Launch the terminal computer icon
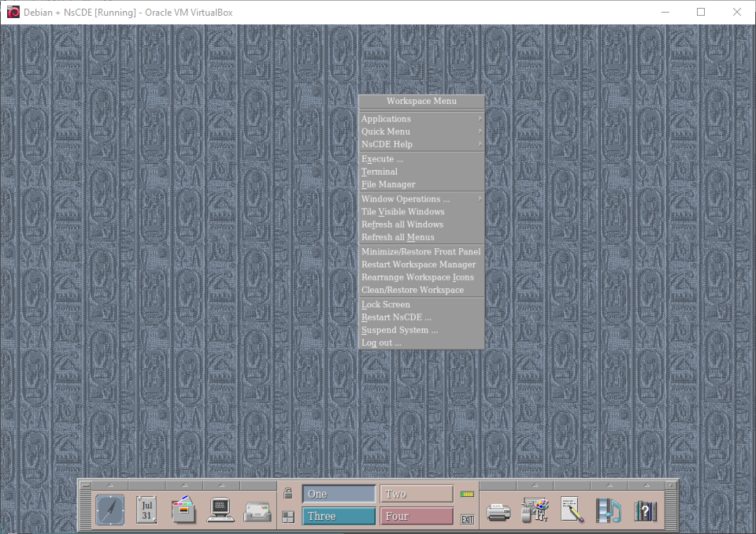Image resolution: width=756 pixels, height=534 pixels. pos(220,510)
